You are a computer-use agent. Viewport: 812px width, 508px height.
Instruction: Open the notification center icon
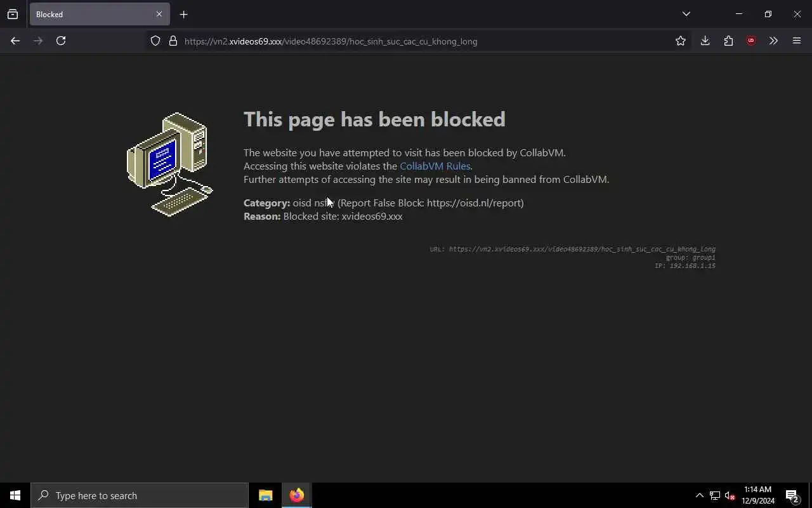pyautogui.click(x=792, y=495)
